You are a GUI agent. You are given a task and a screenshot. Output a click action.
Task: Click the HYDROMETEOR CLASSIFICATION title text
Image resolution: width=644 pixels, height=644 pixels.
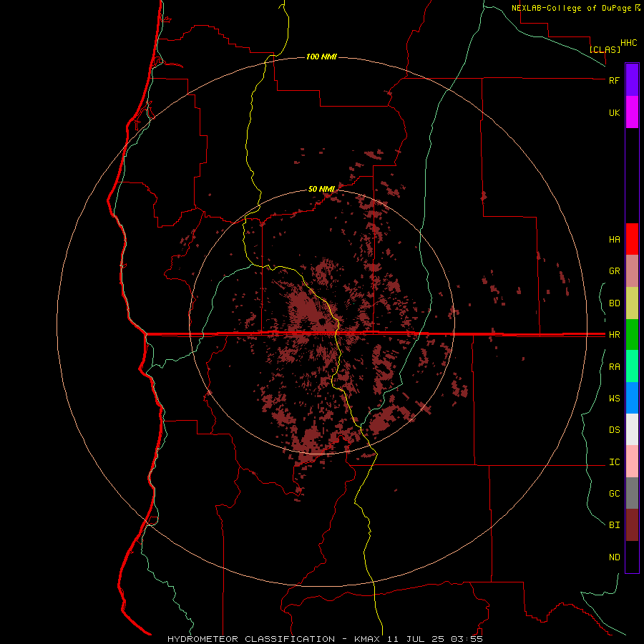[251, 639]
